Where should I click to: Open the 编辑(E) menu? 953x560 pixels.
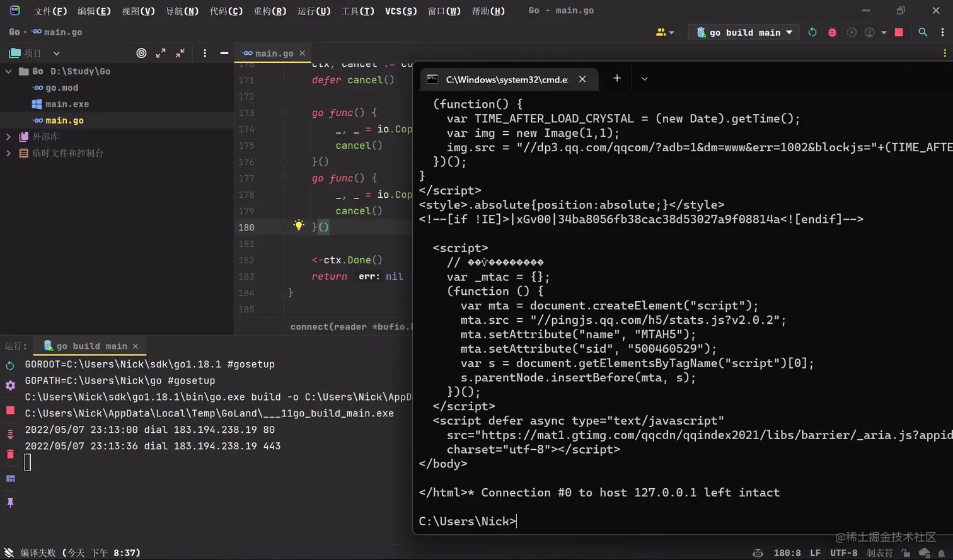(x=94, y=11)
